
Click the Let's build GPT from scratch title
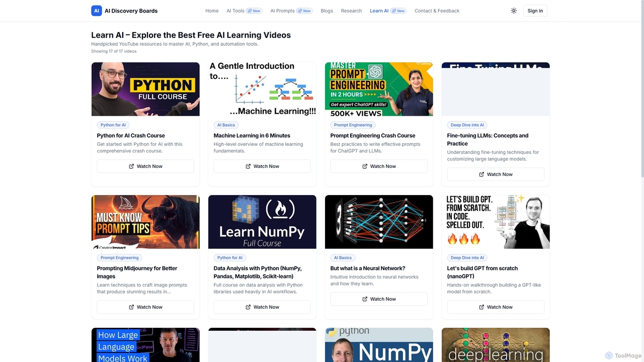click(x=482, y=272)
